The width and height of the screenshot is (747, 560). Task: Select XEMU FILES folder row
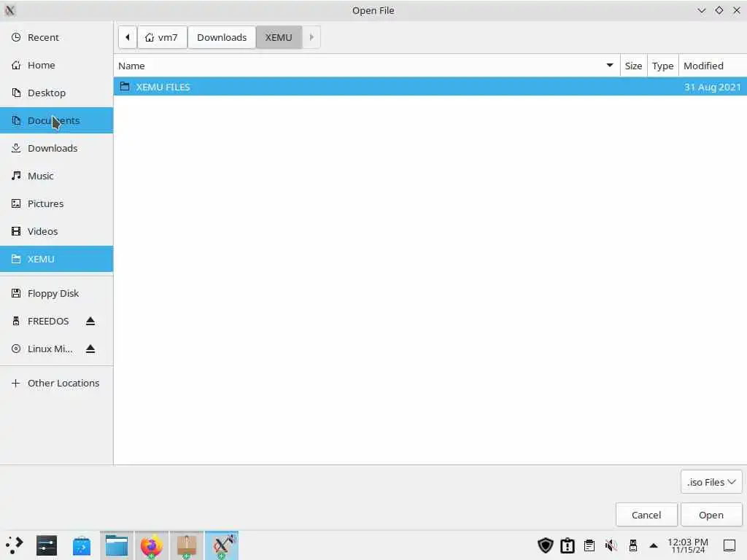430,87
